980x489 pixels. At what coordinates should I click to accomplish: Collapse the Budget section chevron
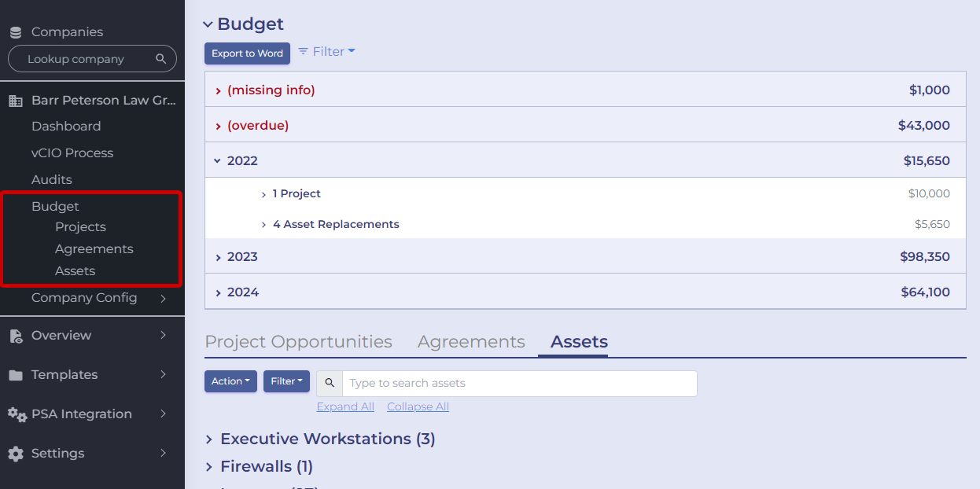[208, 24]
